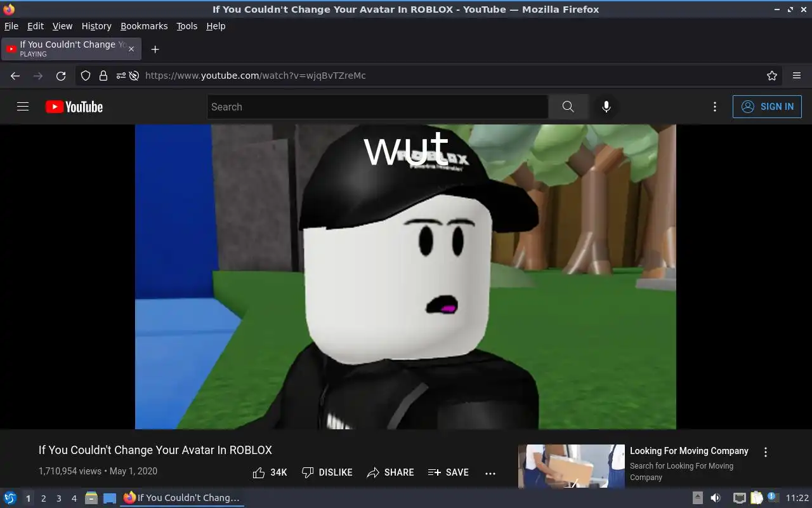Click the Looking For Moving Company title
Image resolution: width=812 pixels, height=508 pixels.
pos(689,451)
